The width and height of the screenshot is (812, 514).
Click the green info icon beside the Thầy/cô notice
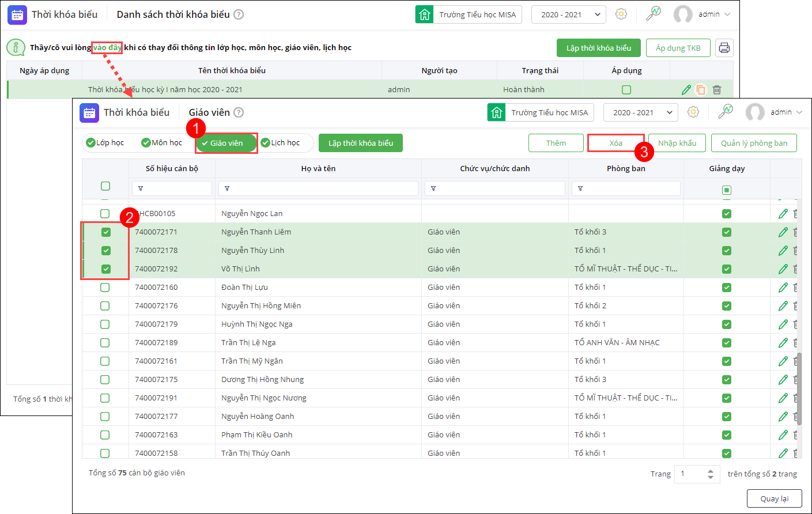(16, 47)
